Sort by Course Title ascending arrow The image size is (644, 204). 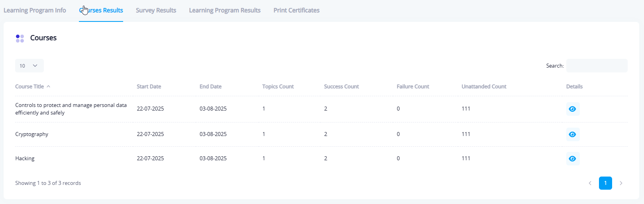click(48, 86)
